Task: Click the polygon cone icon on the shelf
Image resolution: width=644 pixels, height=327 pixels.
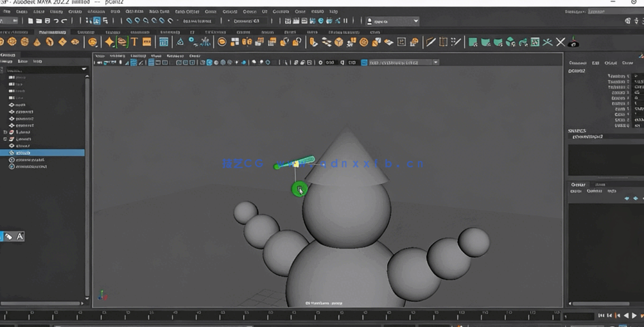Action: pos(37,42)
